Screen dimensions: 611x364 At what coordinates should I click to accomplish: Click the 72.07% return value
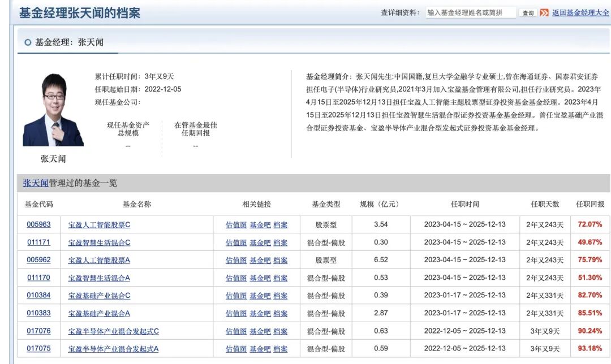coord(590,224)
